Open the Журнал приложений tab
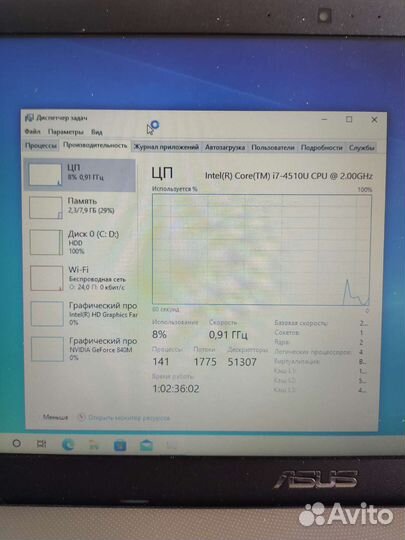The image size is (405, 540). 166,147
